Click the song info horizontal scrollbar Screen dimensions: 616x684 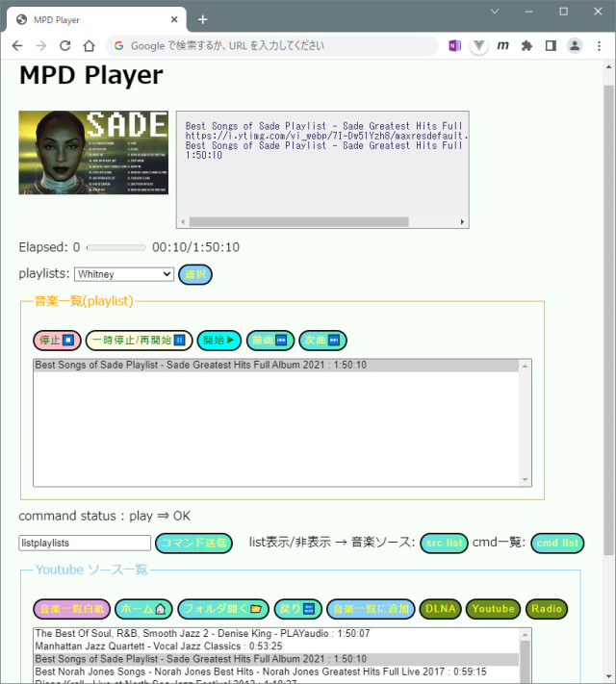tap(299, 222)
